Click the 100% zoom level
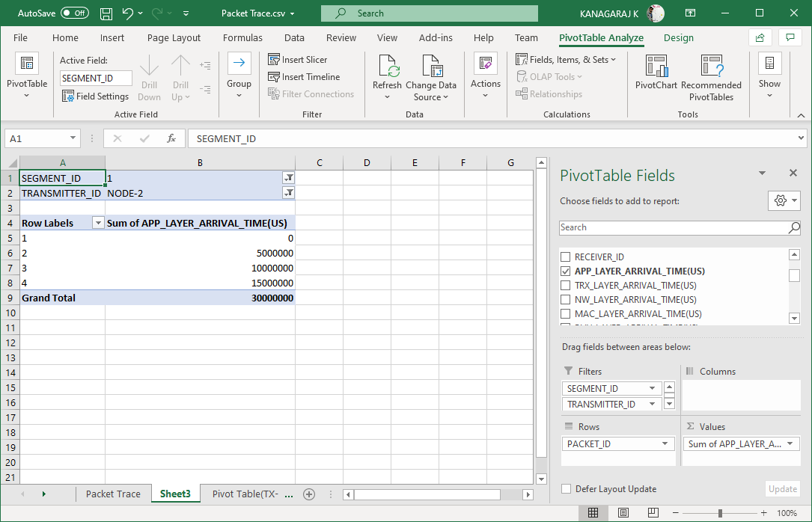Screen dimensions: 812x522 [787, 513]
